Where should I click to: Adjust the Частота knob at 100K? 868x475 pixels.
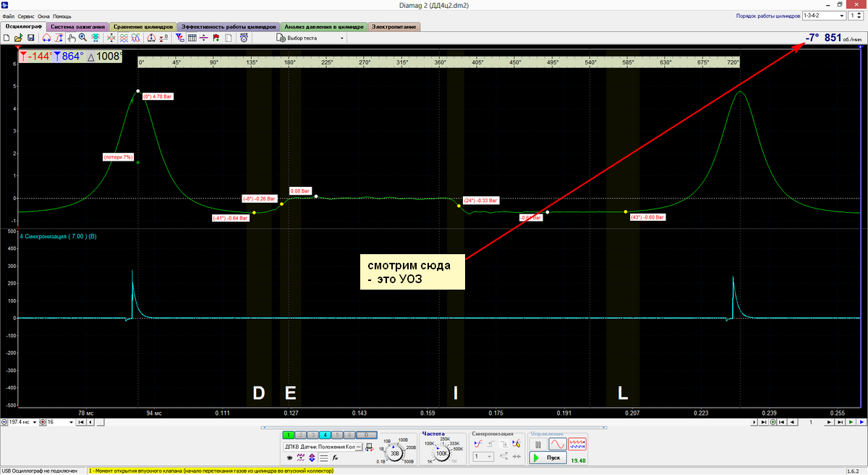442,454
